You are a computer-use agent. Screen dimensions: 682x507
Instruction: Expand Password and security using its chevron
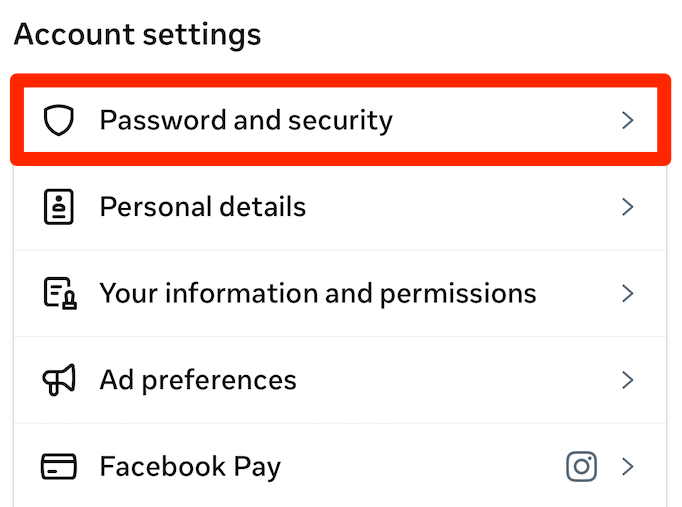[628, 121]
